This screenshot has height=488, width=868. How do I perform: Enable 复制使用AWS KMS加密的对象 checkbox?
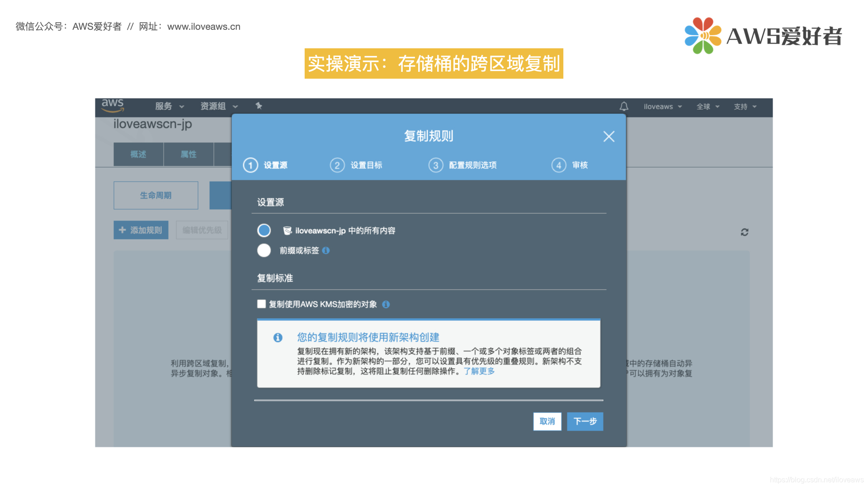pos(261,304)
